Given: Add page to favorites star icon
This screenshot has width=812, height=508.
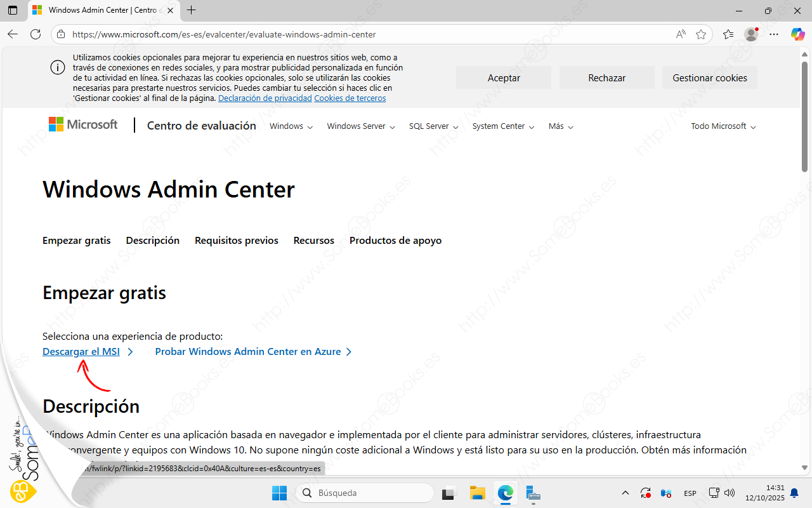Looking at the screenshot, I should pyautogui.click(x=701, y=34).
